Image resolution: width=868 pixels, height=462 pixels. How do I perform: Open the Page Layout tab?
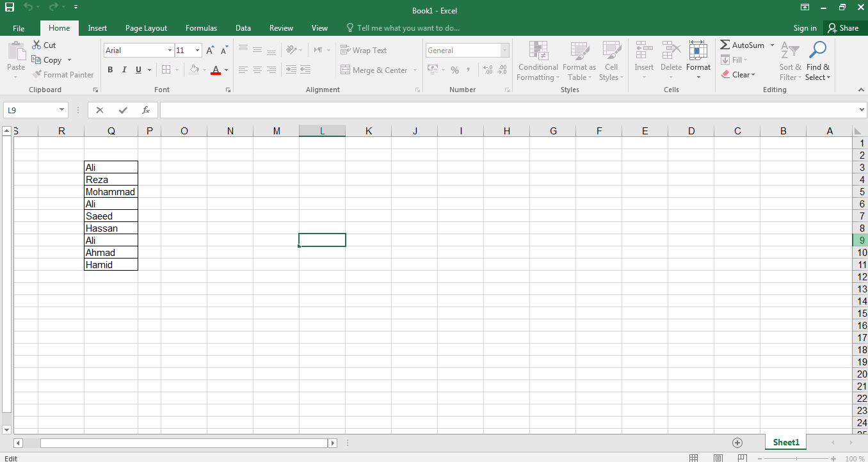coord(146,28)
